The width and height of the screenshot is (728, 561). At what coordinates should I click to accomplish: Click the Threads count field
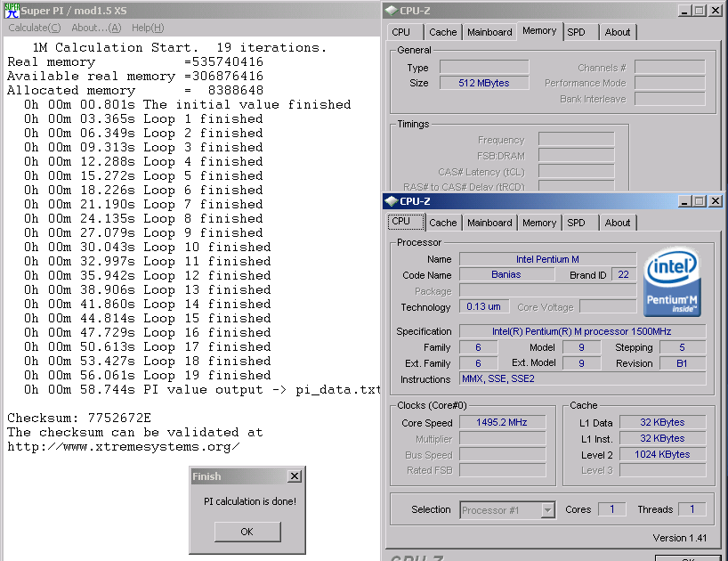point(692,509)
